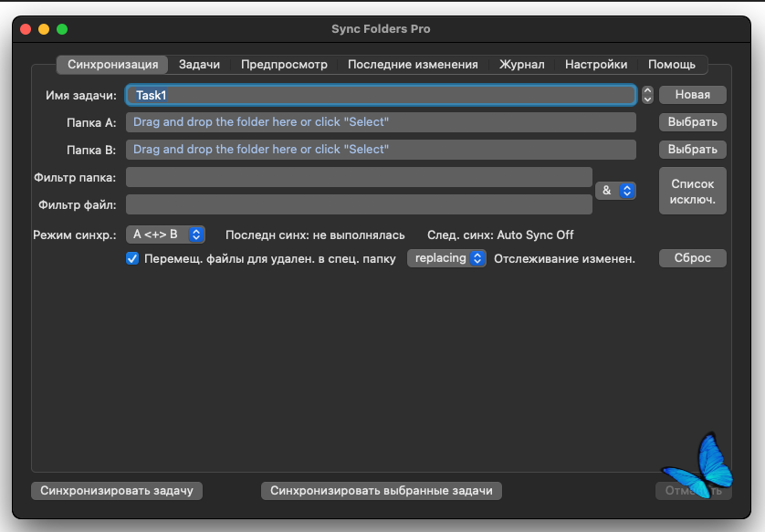Screen dimensions: 765x532
Task: Open the Помощь tab
Action: click(x=671, y=65)
